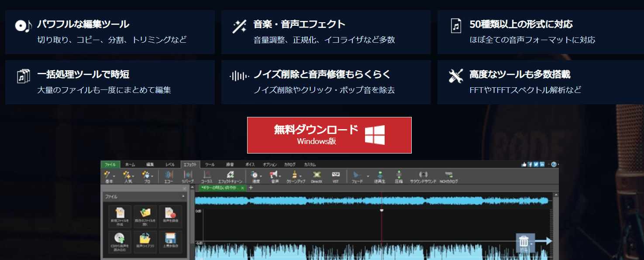The width and height of the screenshot is (644, 260).
Task: Click the red 無料ダウンロード Windows版 button
Action: tap(329, 135)
